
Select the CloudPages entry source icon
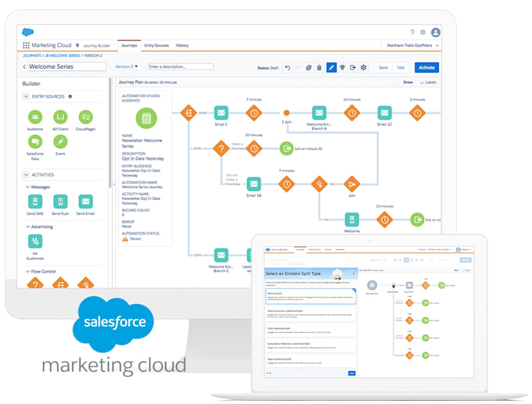tap(85, 117)
